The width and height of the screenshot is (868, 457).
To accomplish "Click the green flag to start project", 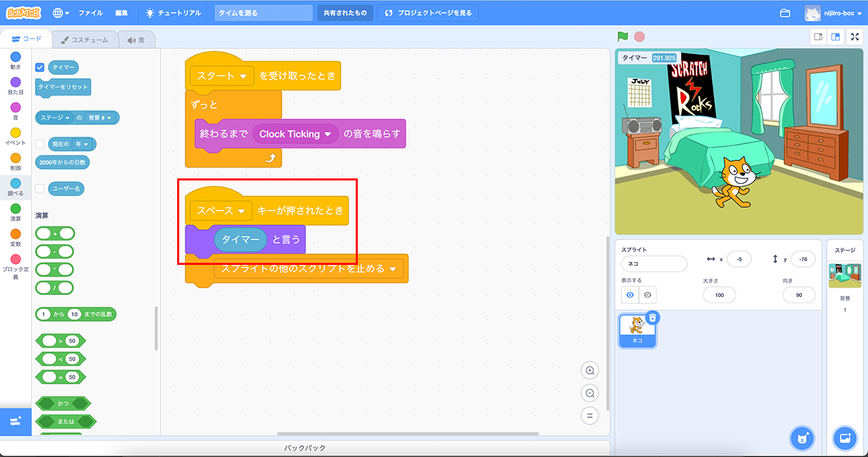I will (622, 36).
